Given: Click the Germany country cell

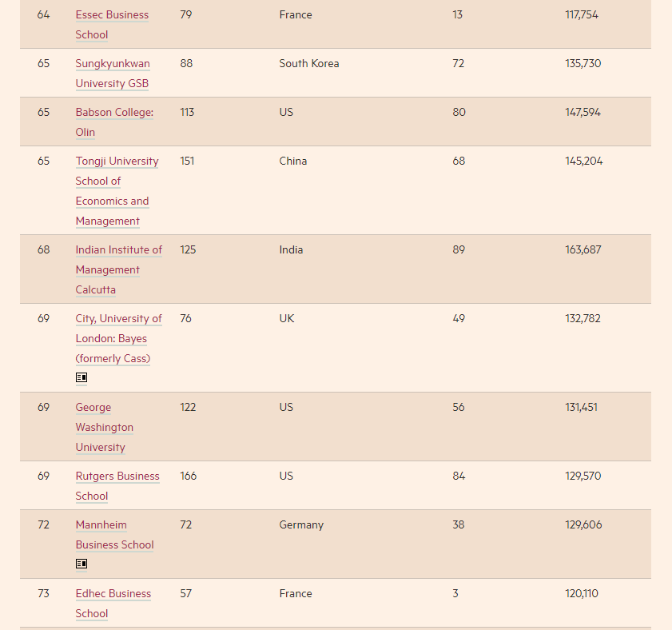Looking at the screenshot, I should [301, 525].
